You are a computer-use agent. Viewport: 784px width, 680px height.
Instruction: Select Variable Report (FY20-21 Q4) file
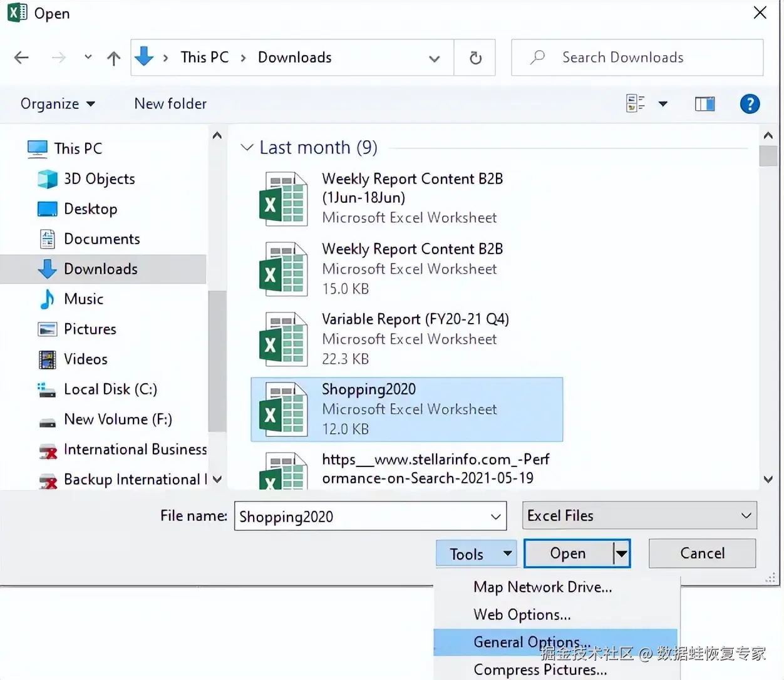[407, 339]
